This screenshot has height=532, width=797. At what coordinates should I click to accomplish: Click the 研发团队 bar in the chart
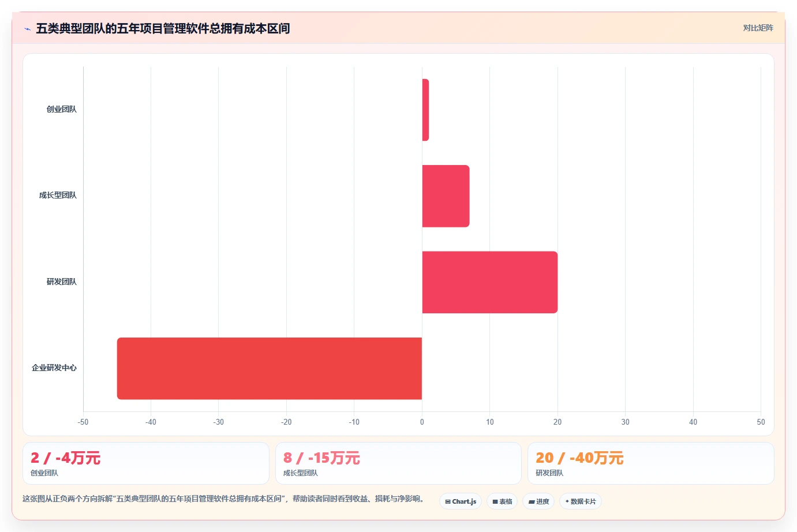[489, 282]
